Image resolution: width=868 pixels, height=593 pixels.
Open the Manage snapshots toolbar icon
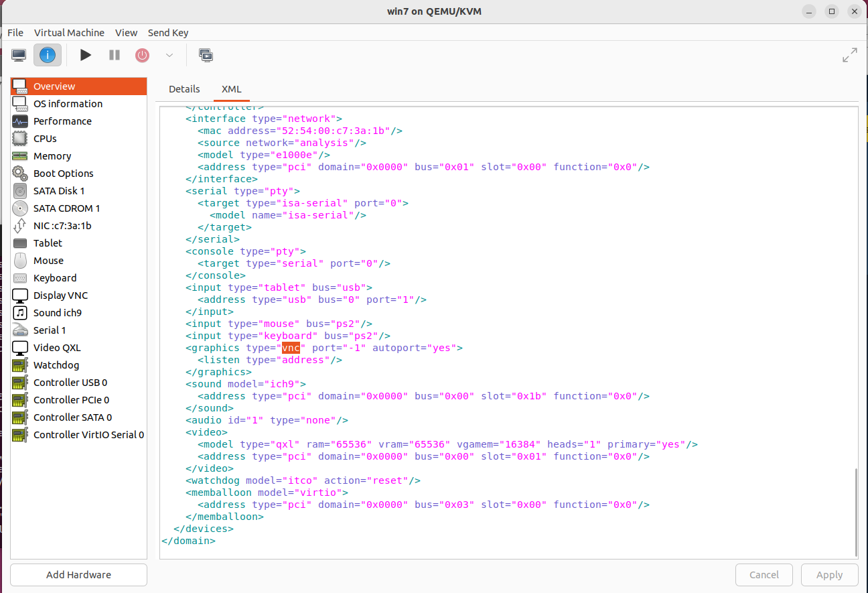point(206,55)
